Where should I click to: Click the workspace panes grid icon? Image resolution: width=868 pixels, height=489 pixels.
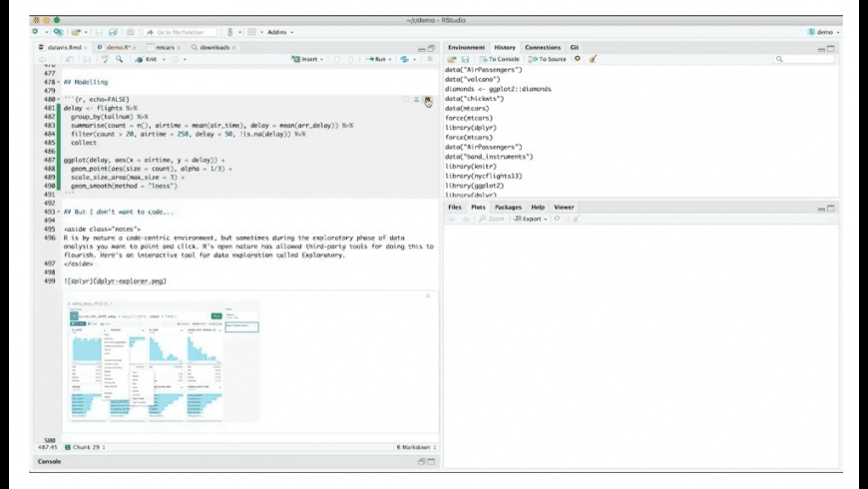point(251,32)
